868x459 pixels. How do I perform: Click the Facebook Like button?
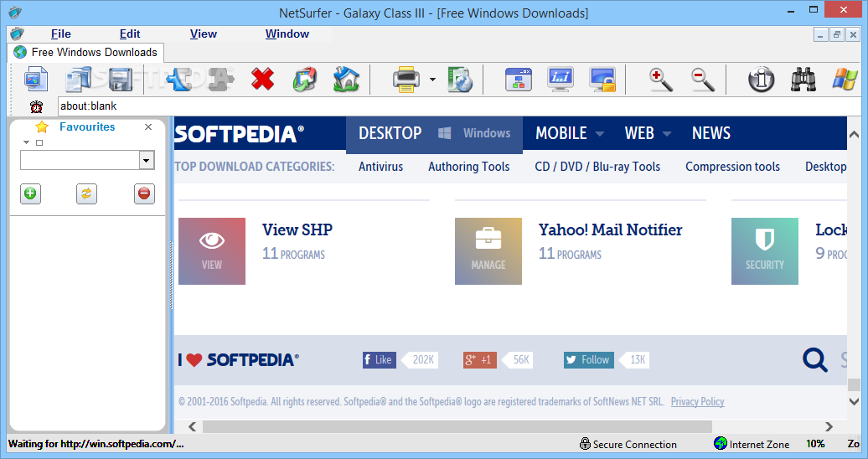click(x=380, y=360)
